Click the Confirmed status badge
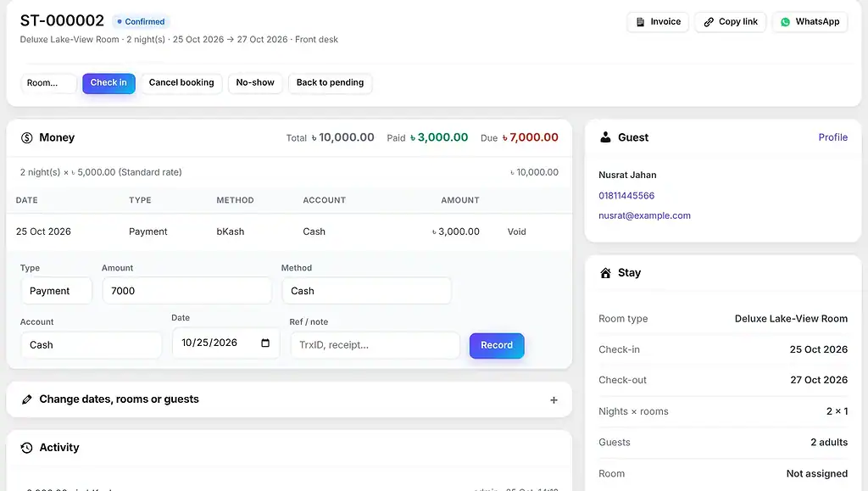 [141, 21]
